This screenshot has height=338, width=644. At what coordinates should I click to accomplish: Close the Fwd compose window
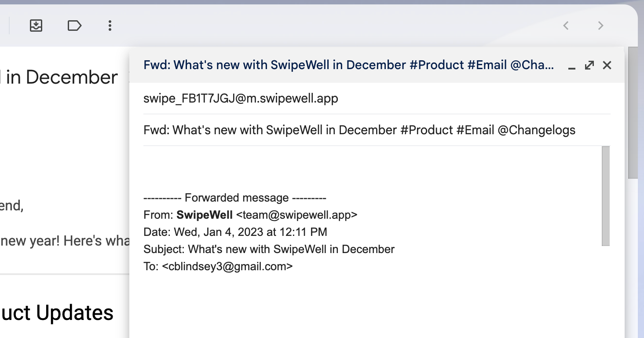click(607, 65)
